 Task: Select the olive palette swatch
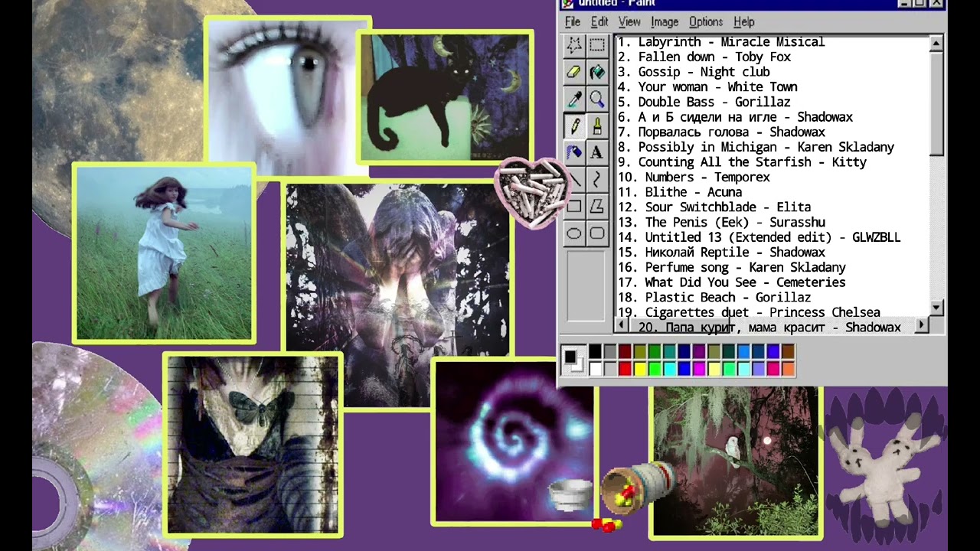pos(640,351)
